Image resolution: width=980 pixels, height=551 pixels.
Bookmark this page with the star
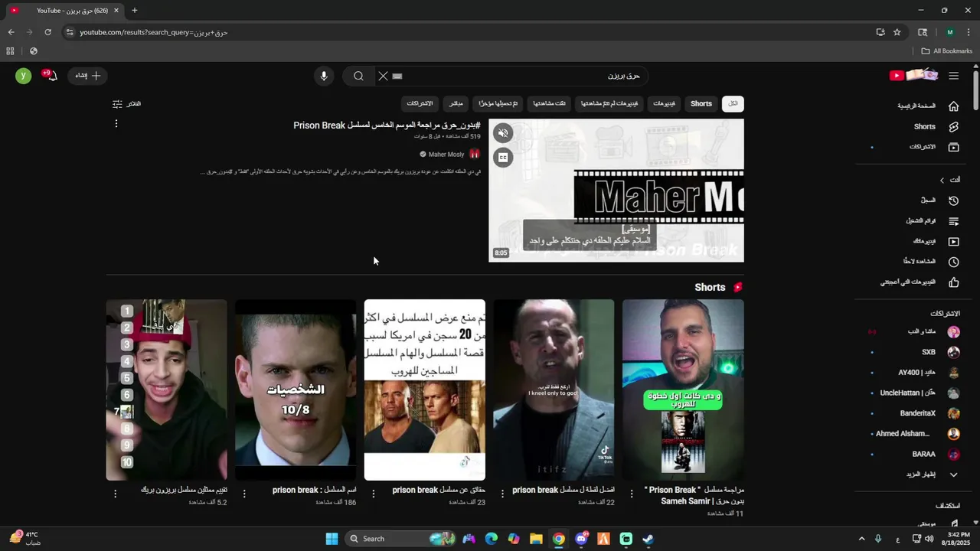(897, 32)
